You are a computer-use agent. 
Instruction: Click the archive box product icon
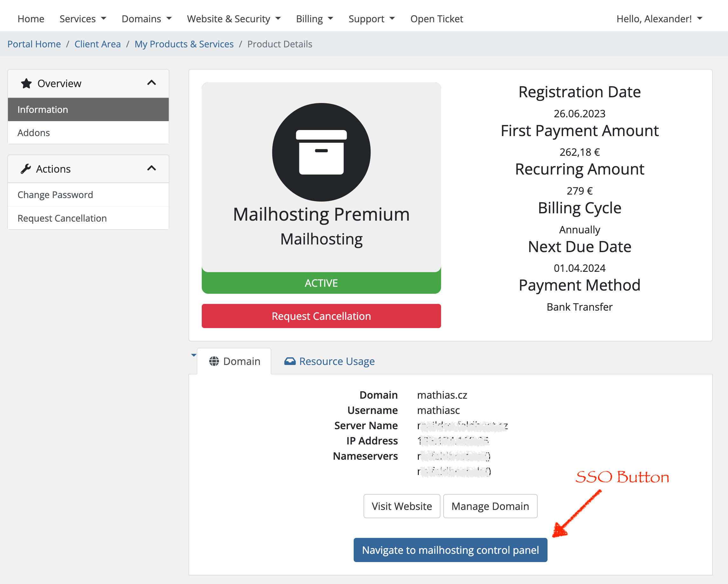[x=321, y=152]
